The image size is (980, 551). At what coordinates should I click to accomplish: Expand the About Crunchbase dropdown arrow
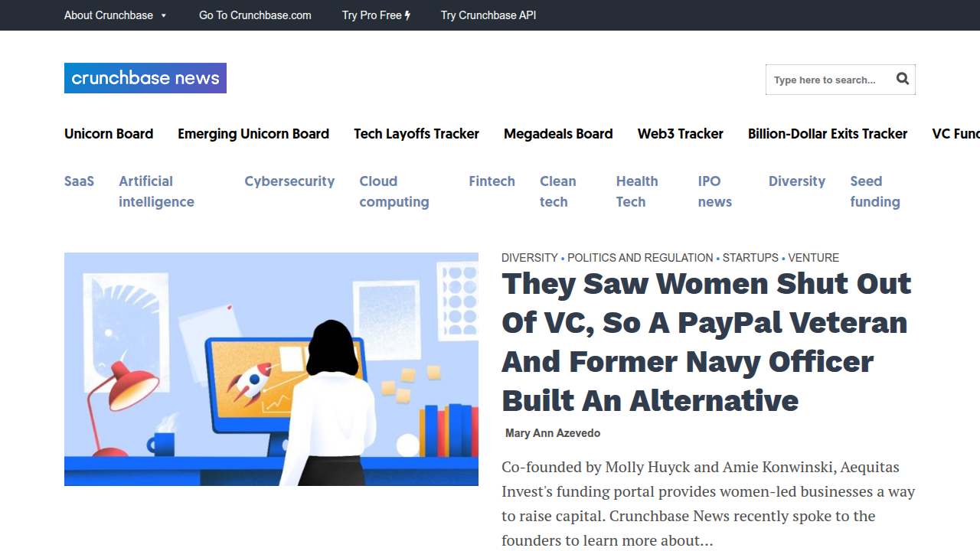(x=164, y=15)
